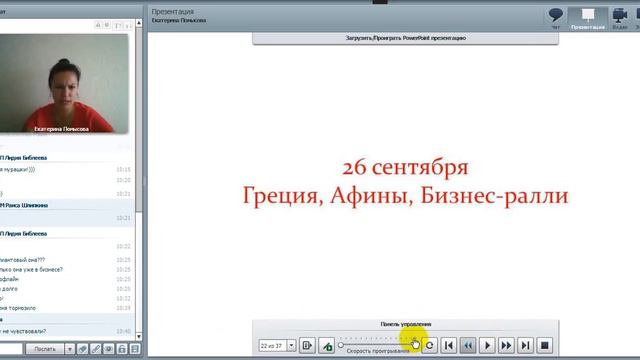Click the export slide icon with arrow
640x360 pixels.
tap(307, 345)
